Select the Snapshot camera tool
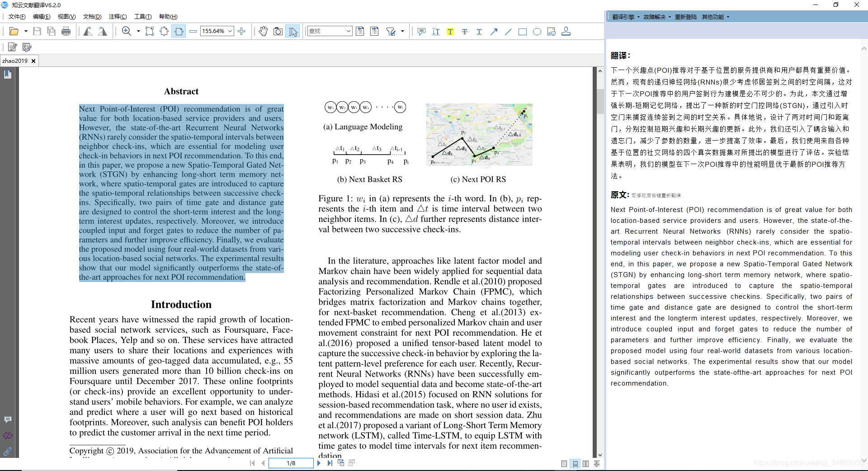 point(278,31)
